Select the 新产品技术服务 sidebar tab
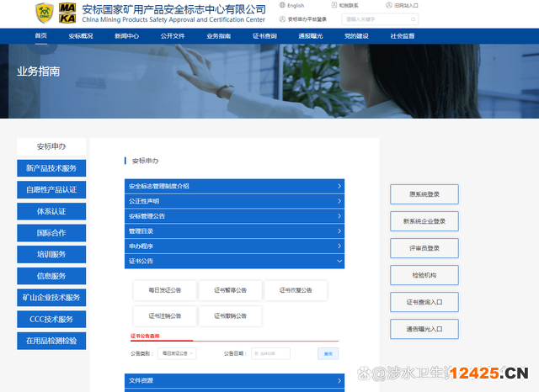539x392 pixels. [x=51, y=168]
